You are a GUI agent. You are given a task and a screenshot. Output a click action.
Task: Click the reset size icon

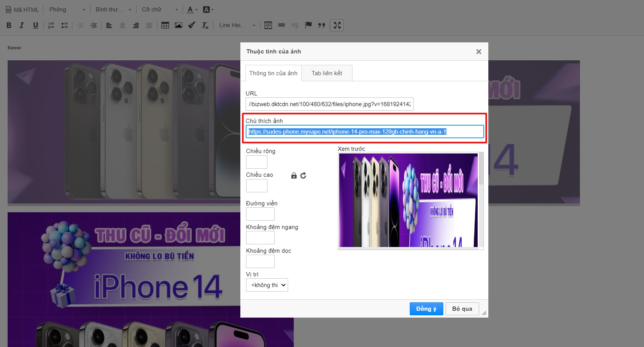click(303, 176)
